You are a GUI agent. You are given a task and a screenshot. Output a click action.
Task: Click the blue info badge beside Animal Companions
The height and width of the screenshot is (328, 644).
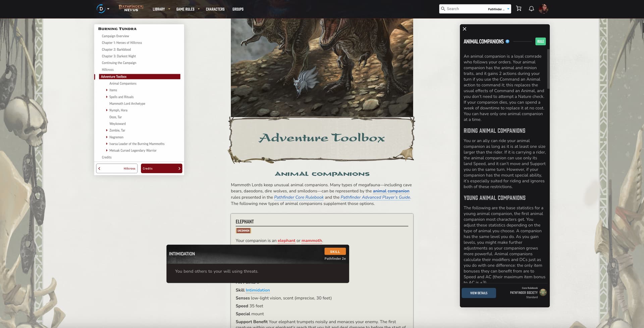click(507, 42)
